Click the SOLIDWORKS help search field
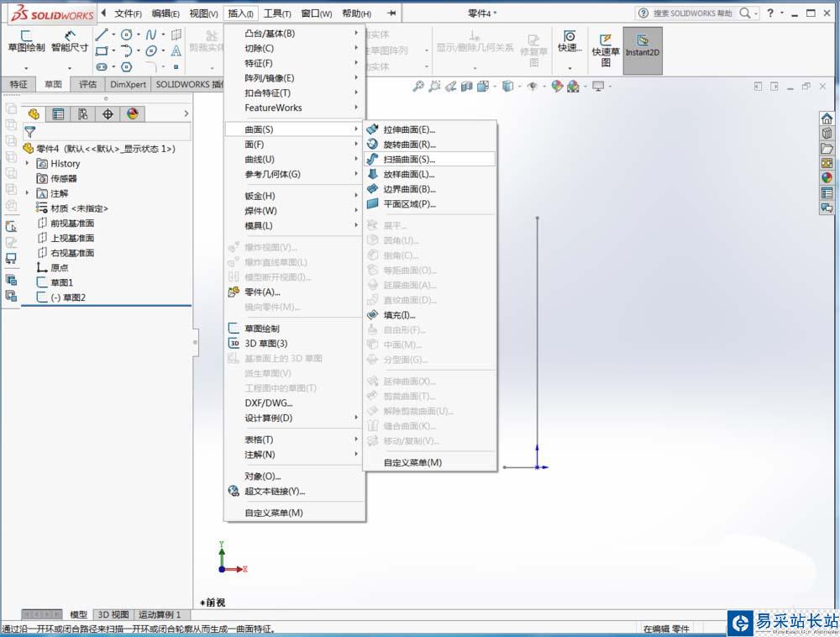 click(691, 13)
